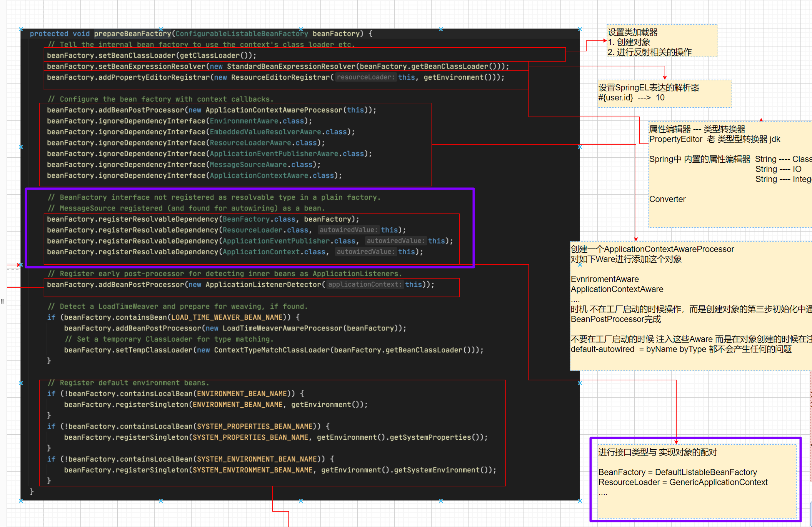Click the ApplicationContextAwareProcessor addBeanPostProcessor line
Screen dimensions: 812x527
[x=212, y=110]
